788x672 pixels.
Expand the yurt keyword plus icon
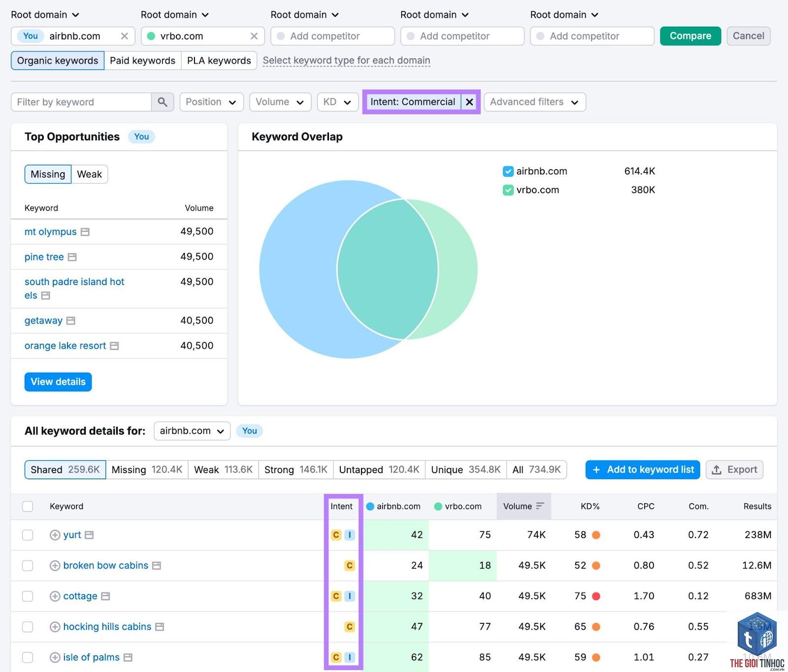(x=55, y=535)
